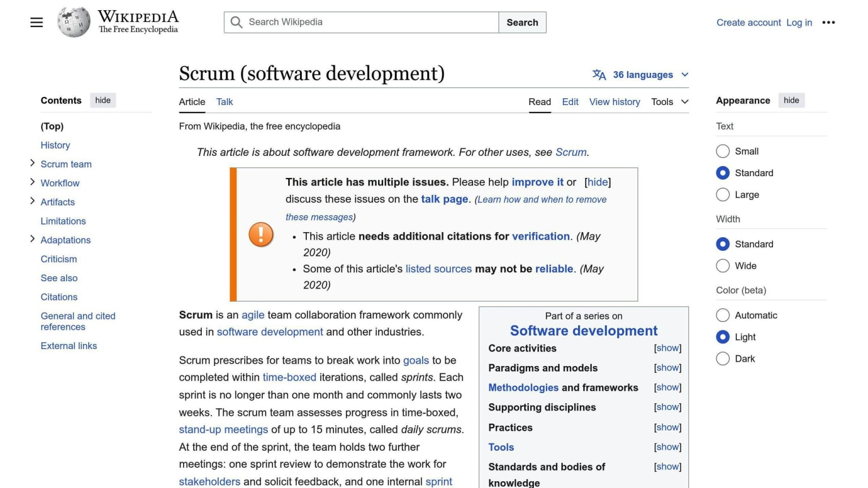Select Wide page width
The width and height of the screenshot is (868, 488).
click(x=723, y=266)
